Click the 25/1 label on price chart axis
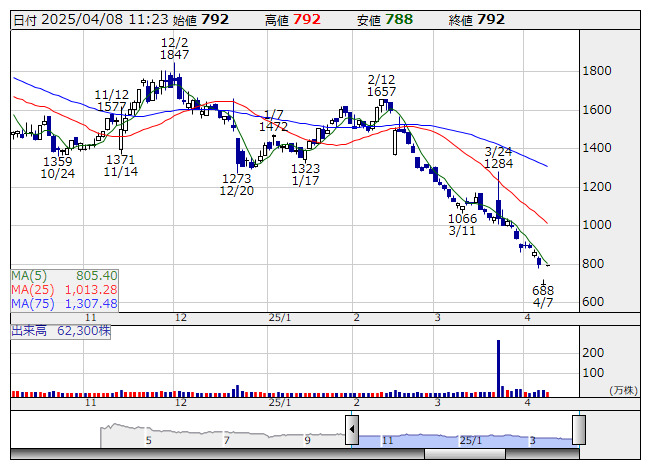The image size is (653, 470). coord(280,318)
